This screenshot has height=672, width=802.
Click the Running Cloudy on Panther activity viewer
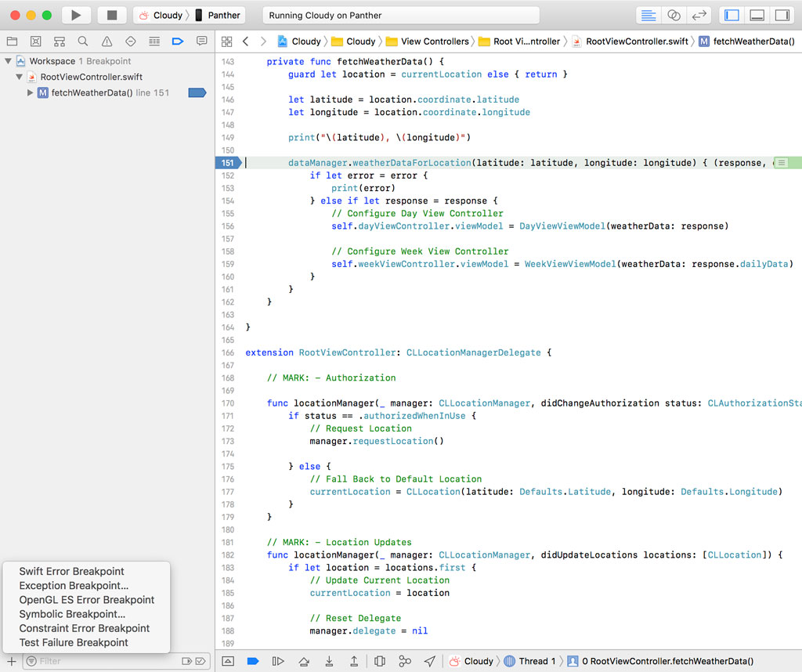(401, 14)
